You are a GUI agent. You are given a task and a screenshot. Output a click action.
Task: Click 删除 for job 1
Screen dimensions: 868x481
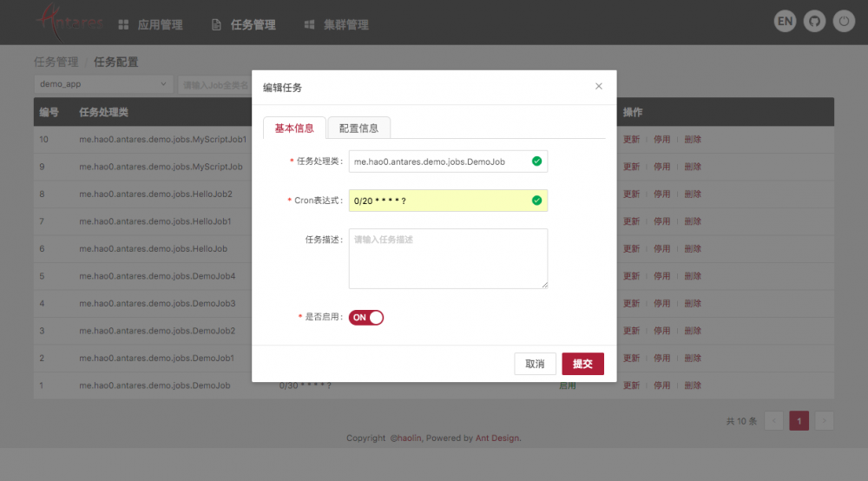[693, 385]
